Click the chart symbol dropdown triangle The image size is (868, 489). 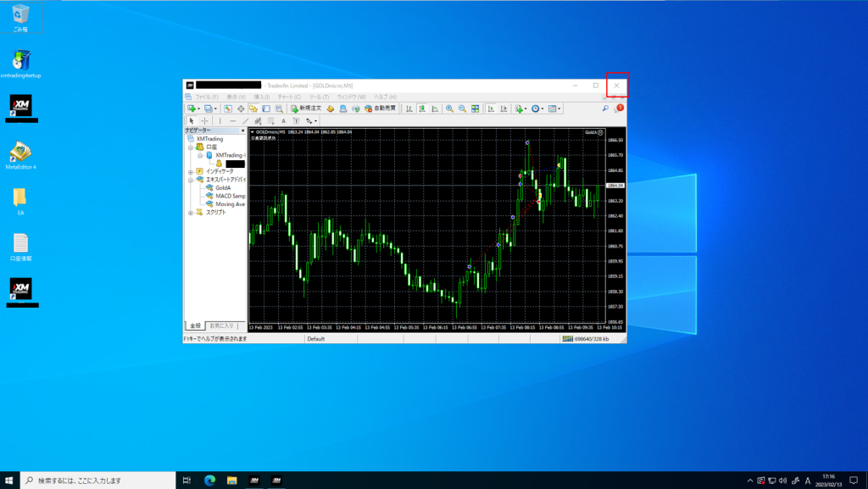[253, 132]
